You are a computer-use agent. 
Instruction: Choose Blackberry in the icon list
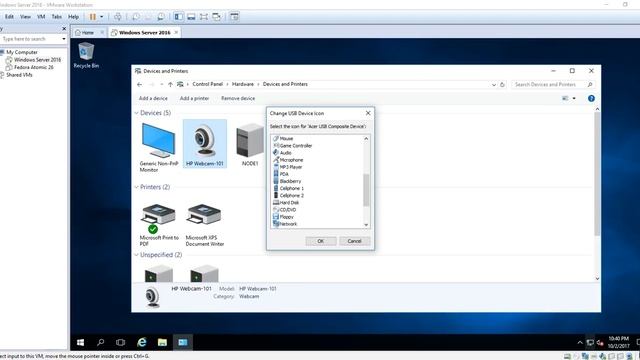(x=287, y=181)
